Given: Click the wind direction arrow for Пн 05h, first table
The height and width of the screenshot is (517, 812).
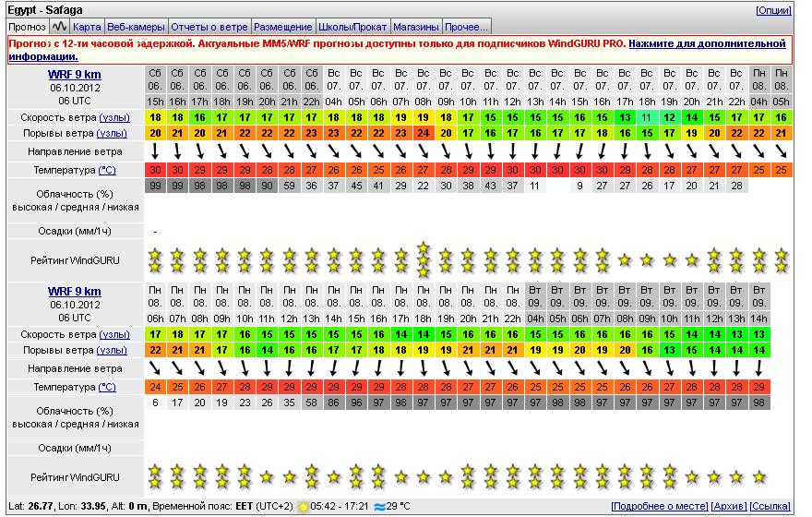Looking at the screenshot, I should pyautogui.click(x=781, y=151).
